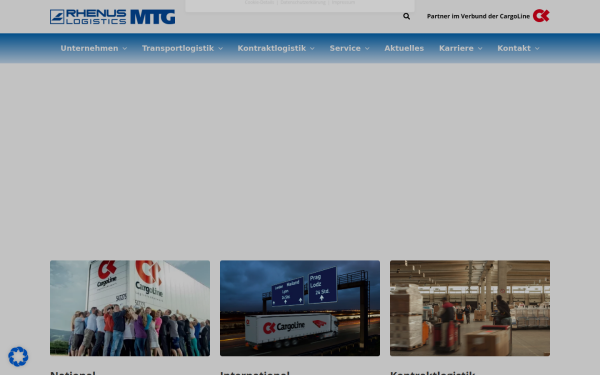Open the CargoLine trailer team photo
Screen dimensions: 600x375
point(130,308)
